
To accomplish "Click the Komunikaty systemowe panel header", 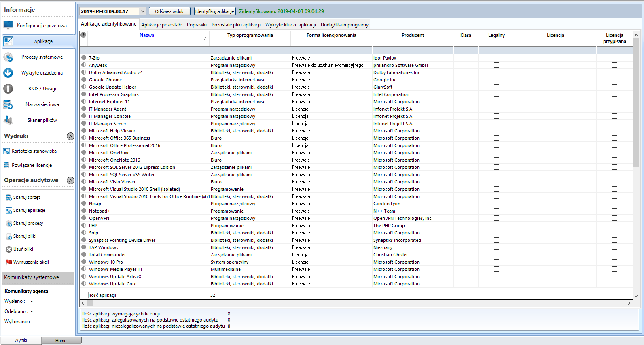I will [x=38, y=278].
